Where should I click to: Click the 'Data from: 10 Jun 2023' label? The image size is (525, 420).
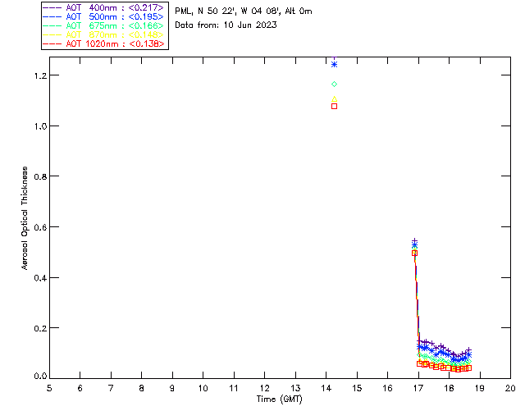(226, 25)
